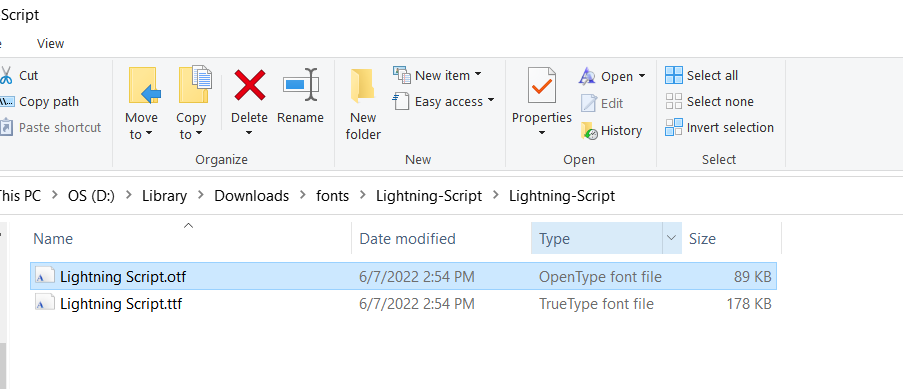
Task: Click the Cut scissors icon
Action: point(6,75)
